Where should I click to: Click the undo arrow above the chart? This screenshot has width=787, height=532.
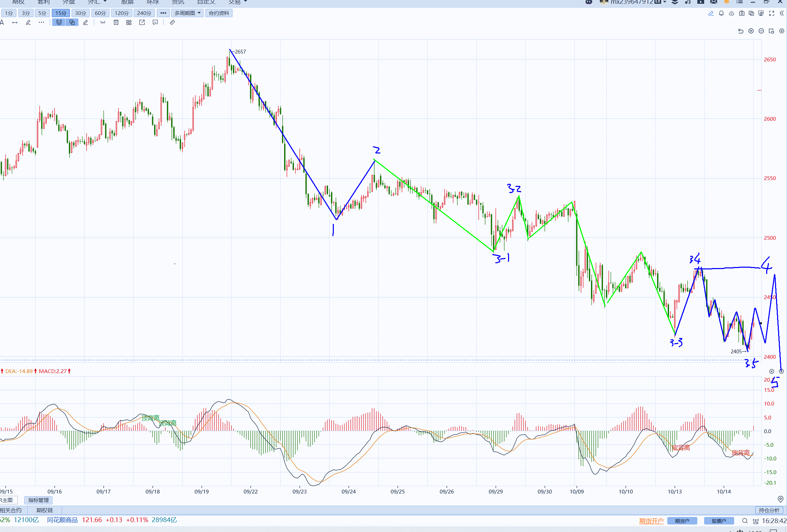tap(741, 31)
